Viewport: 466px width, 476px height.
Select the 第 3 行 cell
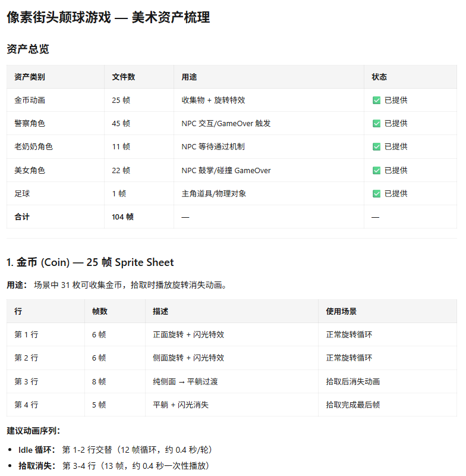[46, 381]
